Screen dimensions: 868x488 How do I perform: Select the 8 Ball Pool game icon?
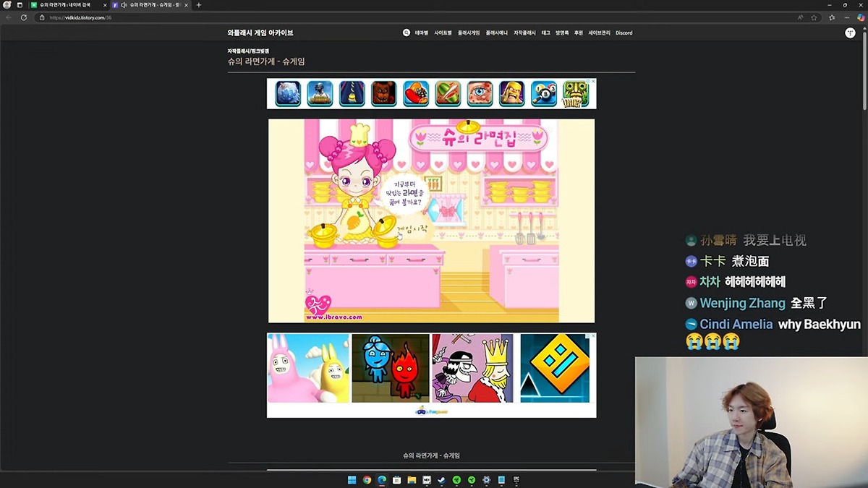click(544, 93)
